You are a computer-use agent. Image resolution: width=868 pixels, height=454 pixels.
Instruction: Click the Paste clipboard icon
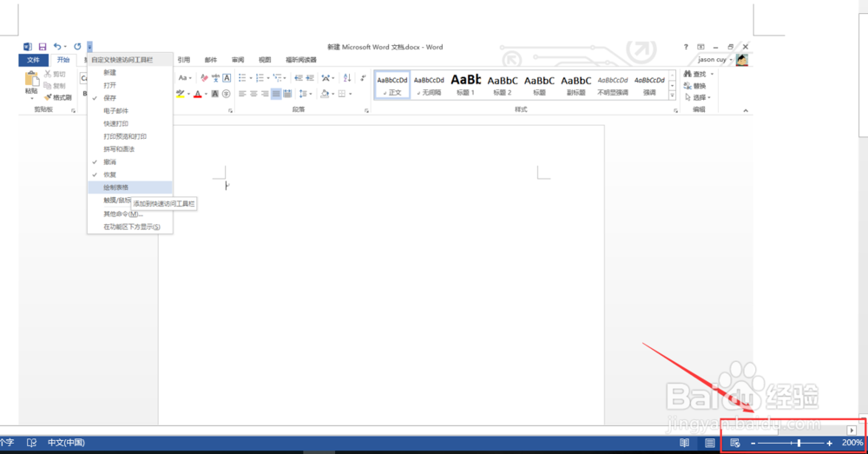point(31,80)
